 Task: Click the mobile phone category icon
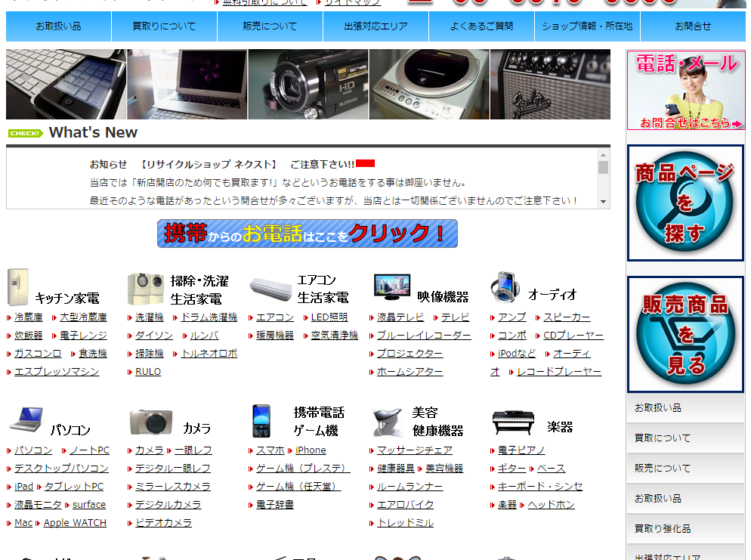pos(261,421)
